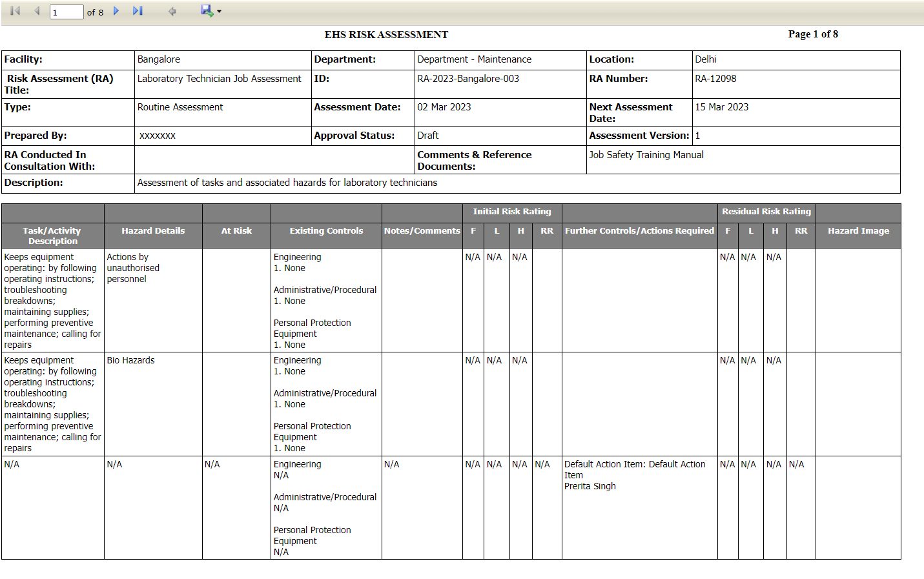The image size is (924, 579).
Task: Select the 'Routine Assessment' type value
Action: [180, 107]
